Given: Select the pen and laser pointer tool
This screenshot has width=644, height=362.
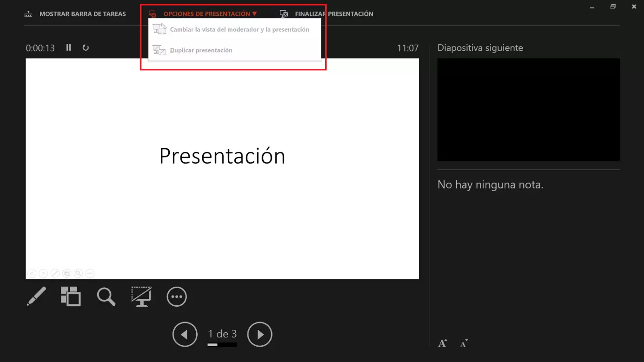Looking at the screenshot, I should pyautogui.click(x=37, y=296).
